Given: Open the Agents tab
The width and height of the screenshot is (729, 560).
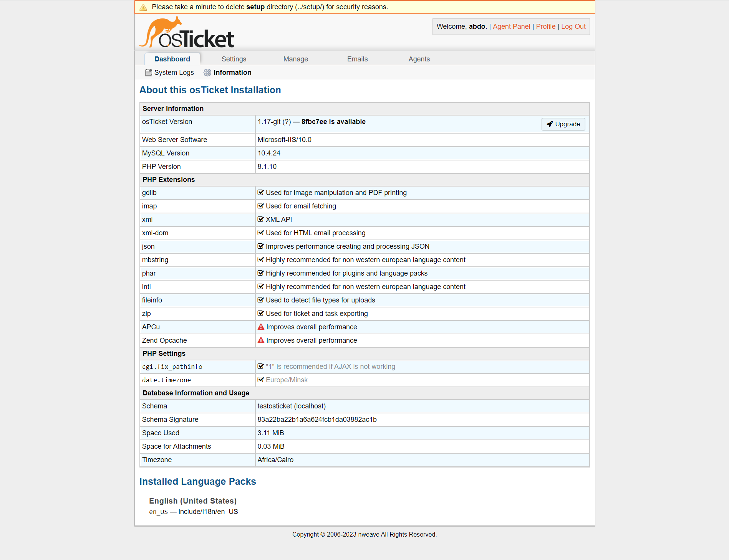Looking at the screenshot, I should tap(419, 59).
